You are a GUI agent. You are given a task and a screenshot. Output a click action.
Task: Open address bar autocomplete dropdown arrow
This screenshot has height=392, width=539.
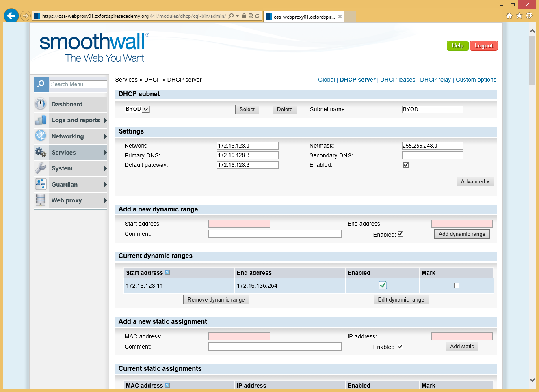(x=238, y=16)
